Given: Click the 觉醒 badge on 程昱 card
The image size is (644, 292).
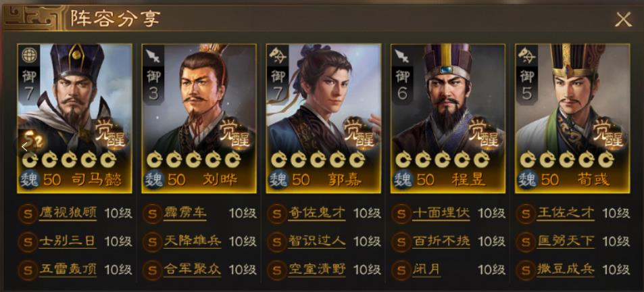Looking at the screenshot, I should [x=482, y=132].
